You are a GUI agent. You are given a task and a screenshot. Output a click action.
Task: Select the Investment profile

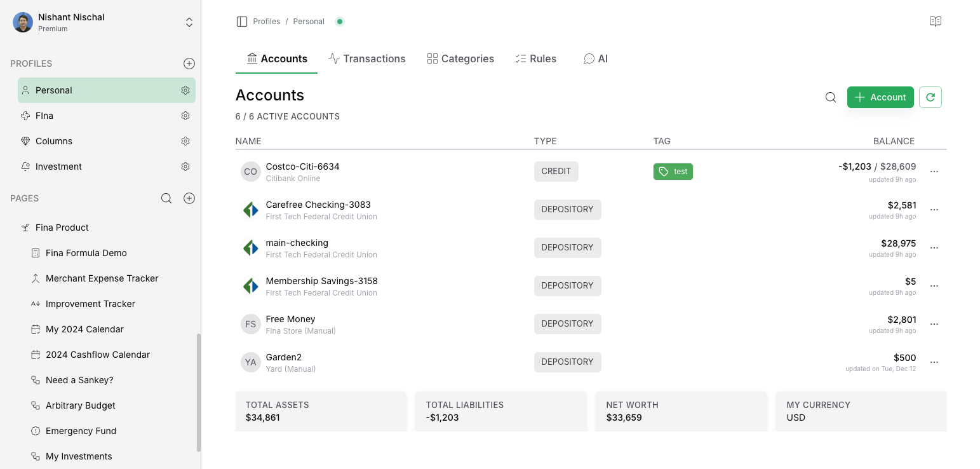pyautogui.click(x=107, y=167)
